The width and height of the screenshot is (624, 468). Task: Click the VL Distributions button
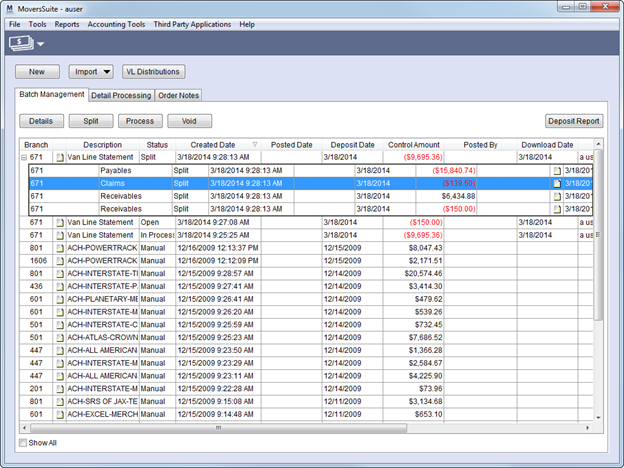[152, 72]
